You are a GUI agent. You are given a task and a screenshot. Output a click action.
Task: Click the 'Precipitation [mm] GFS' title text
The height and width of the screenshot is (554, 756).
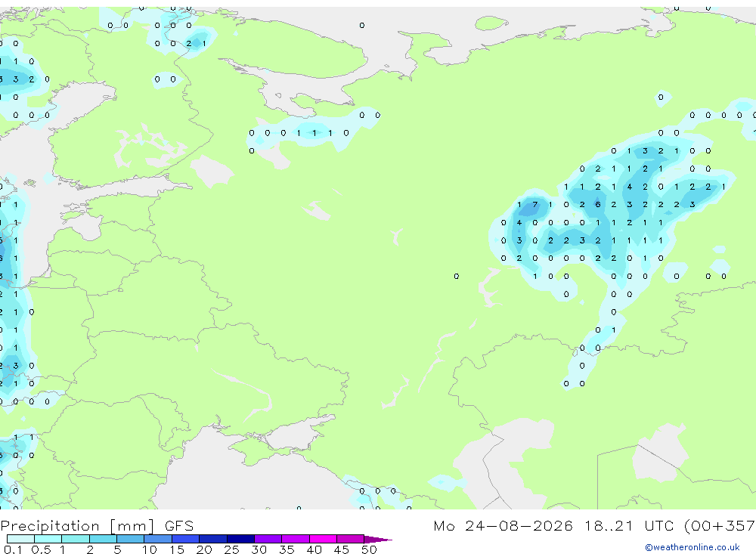click(97, 526)
